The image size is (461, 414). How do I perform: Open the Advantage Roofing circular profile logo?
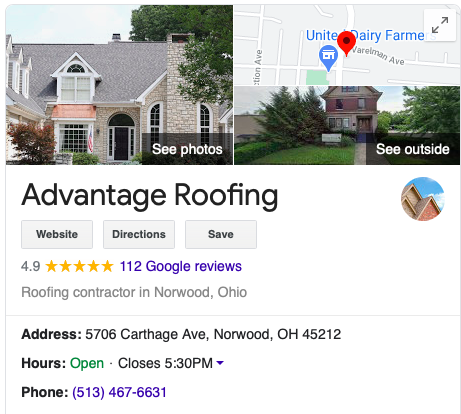(423, 199)
